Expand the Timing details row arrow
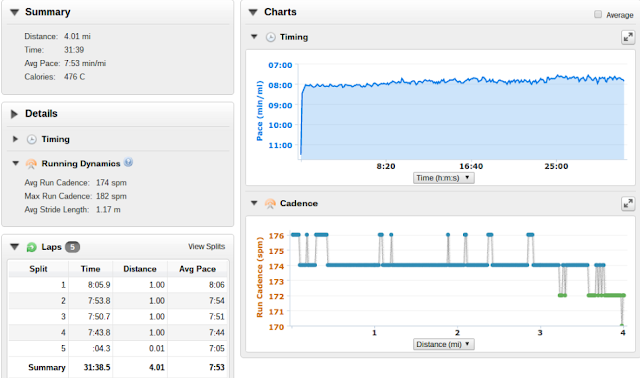Screen dimensions: 640x378 pyautogui.click(x=16, y=139)
